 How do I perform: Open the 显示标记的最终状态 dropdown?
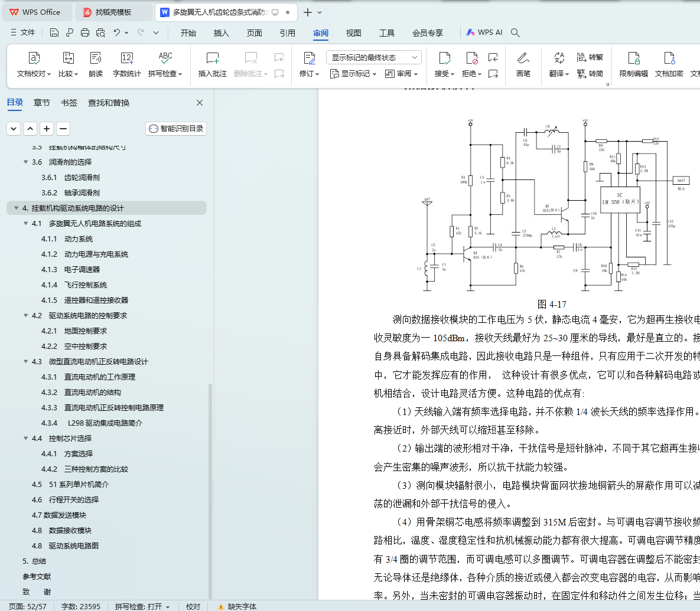tap(374, 57)
